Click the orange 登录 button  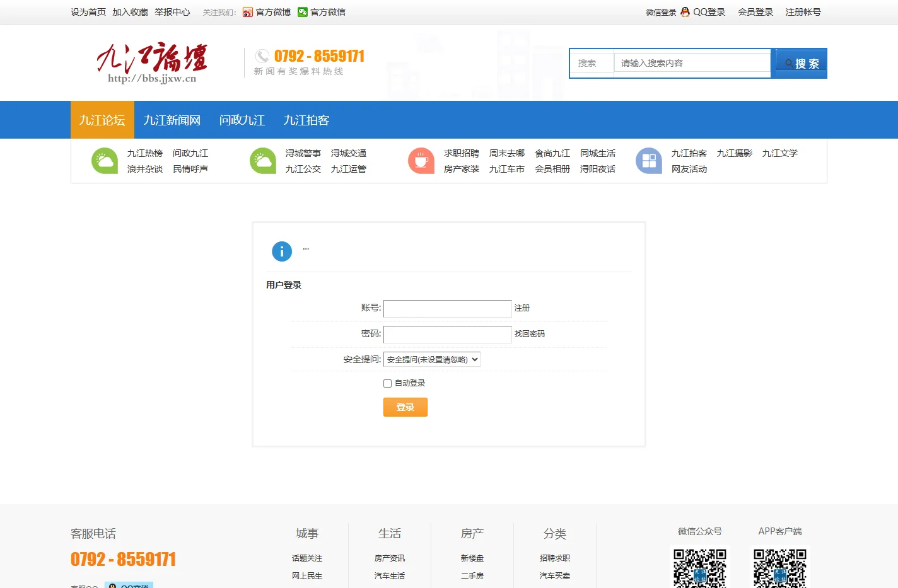click(x=405, y=407)
